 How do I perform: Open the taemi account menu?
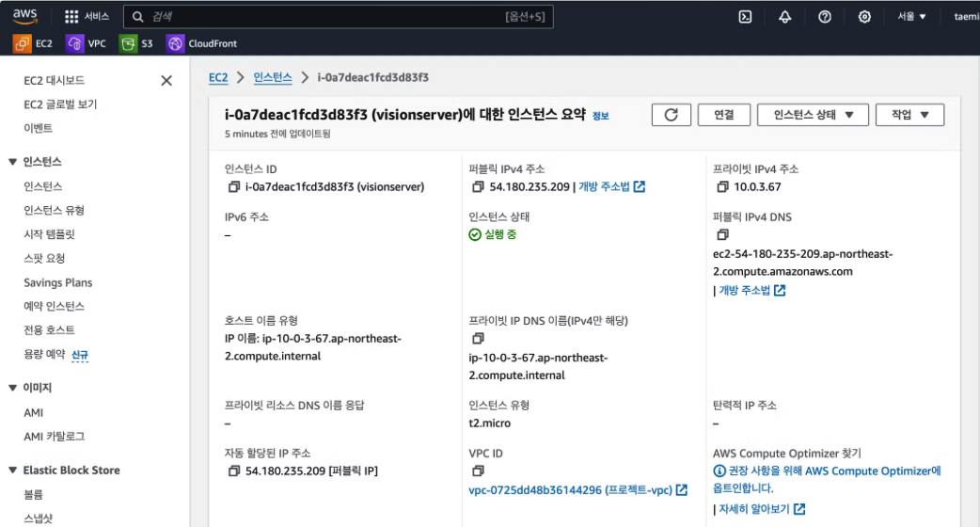(x=966, y=17)
